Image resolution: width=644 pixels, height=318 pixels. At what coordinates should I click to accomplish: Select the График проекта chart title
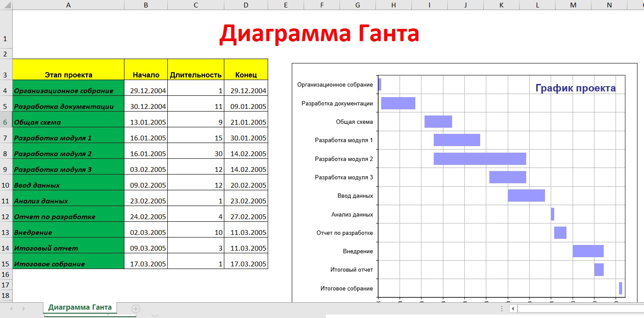point(575,88)
